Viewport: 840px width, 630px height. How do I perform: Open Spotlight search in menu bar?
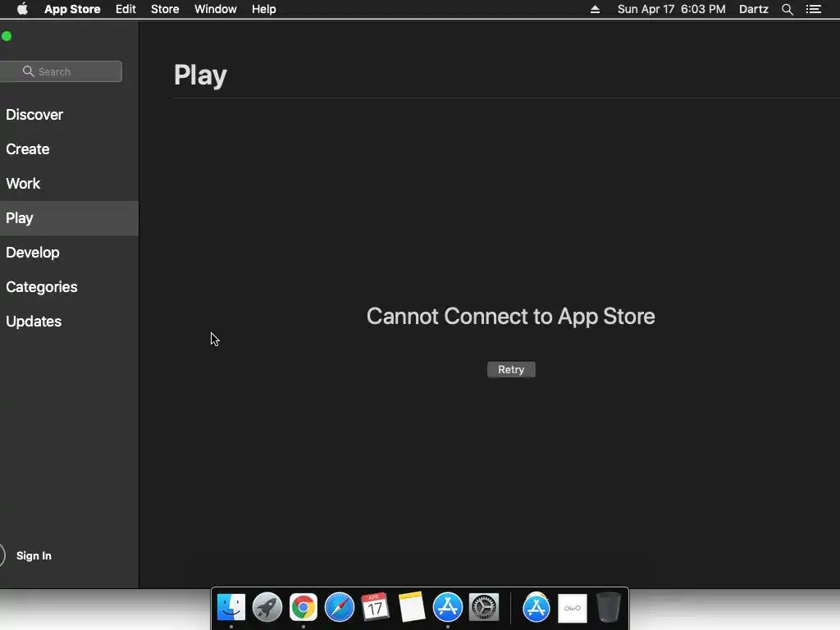(787, 9)
